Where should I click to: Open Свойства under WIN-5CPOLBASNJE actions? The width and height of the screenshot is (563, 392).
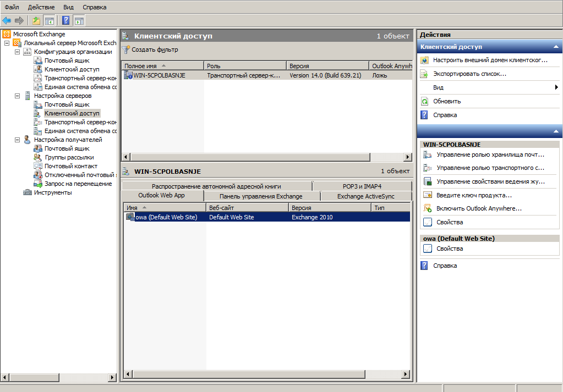coord(450,222)
